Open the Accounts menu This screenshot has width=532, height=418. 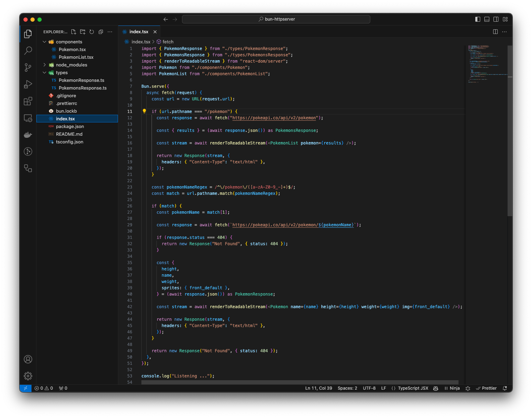pyautogui.click(x=28, y=359)
